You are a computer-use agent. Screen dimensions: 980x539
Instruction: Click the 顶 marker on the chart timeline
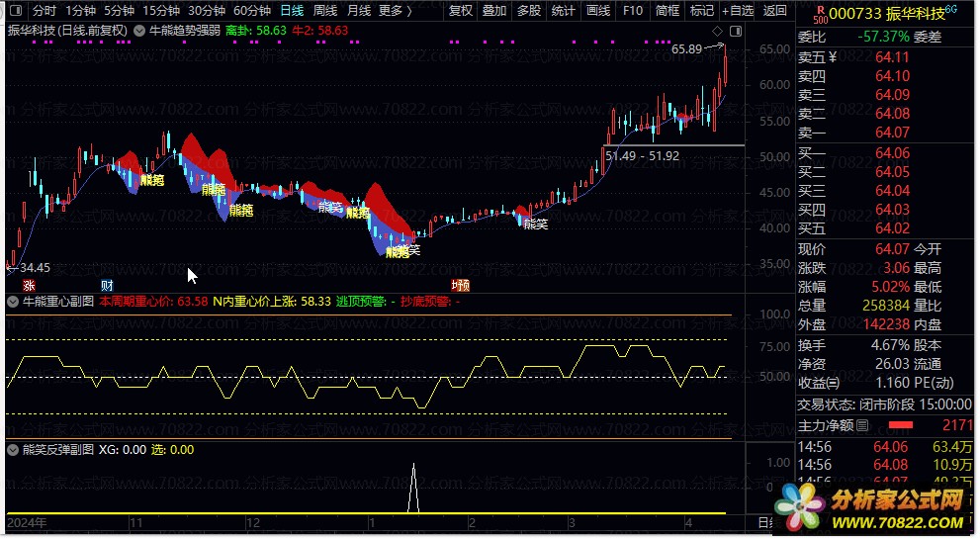(x=461, y=285)
